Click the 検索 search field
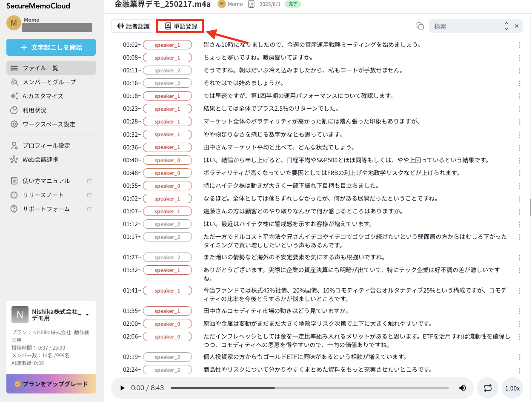The height and width of the screenshot is (402, 532). [466, 26]
